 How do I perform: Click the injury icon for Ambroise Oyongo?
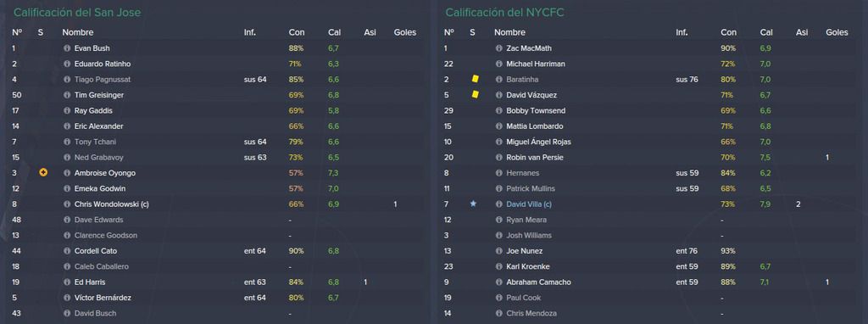[43, 173]
